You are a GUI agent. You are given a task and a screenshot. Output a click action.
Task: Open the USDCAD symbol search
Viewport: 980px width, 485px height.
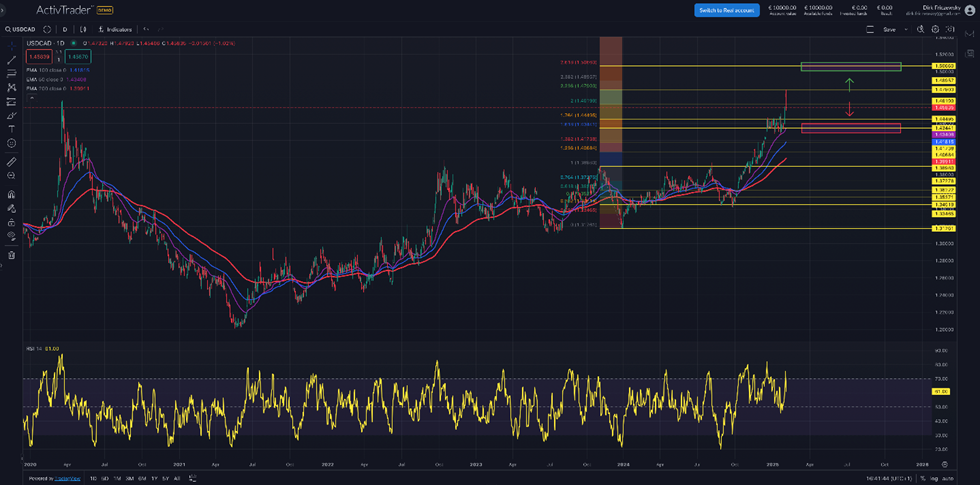pyautogui.click(x=20, y=29)
